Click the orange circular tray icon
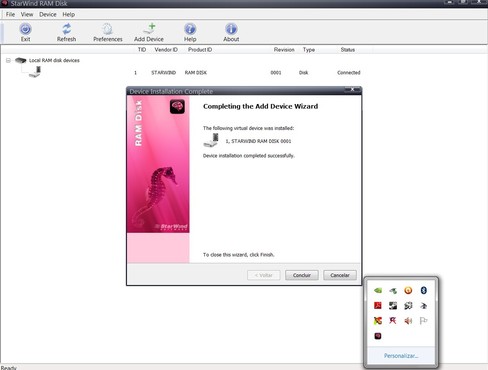Viewport: 488px width, 370px height. tap(408, 290)
